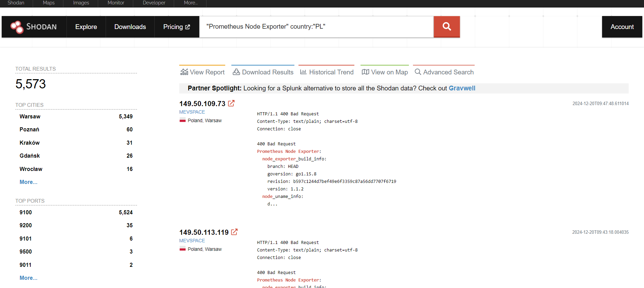Follow the Gravwell partner link
644x288 pixels.
pyautogui.click(x=462, y=88)
